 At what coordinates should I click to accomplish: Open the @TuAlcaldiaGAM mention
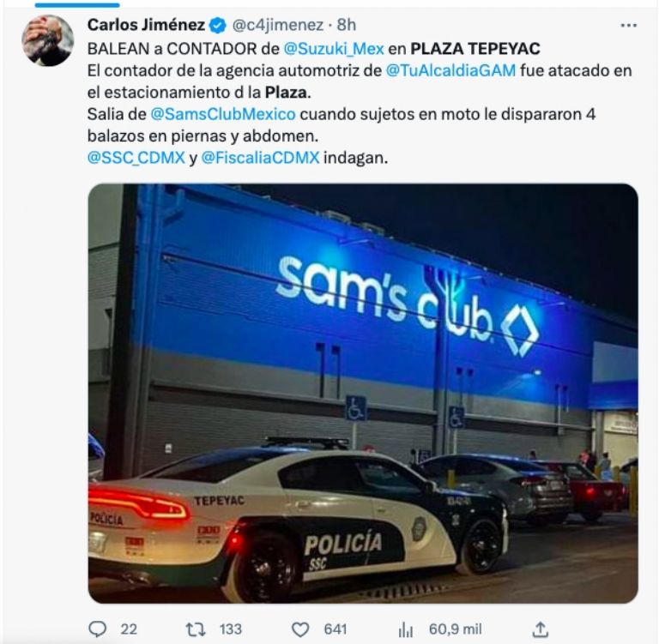[450, 70]
